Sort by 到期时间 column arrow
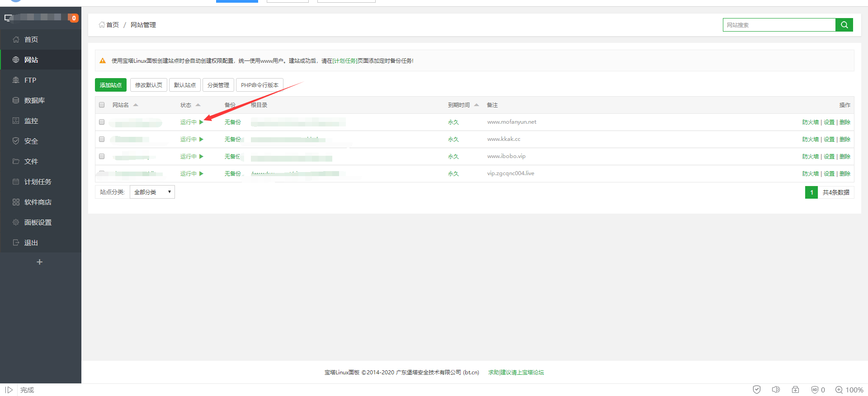 tap(476, 105)
